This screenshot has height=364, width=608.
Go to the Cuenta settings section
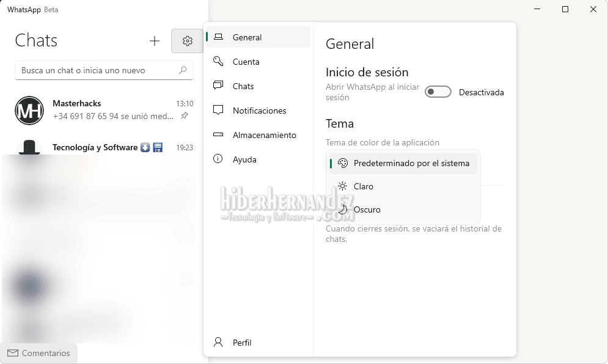click(258, 62)
